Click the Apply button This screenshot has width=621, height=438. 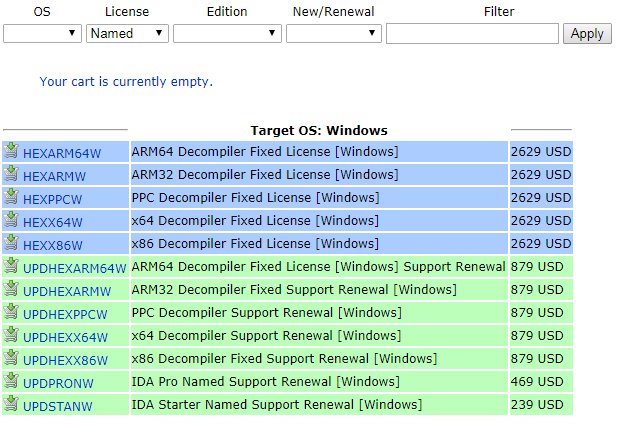click(x=587, y=34)
